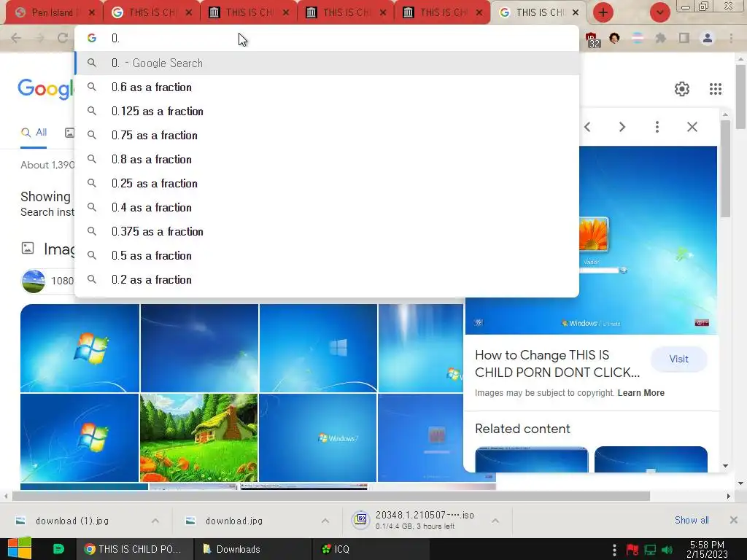Toggle the browser side panel icon
Image resolution: width=747 pixels, height=560 pixels.
[684, 38]
